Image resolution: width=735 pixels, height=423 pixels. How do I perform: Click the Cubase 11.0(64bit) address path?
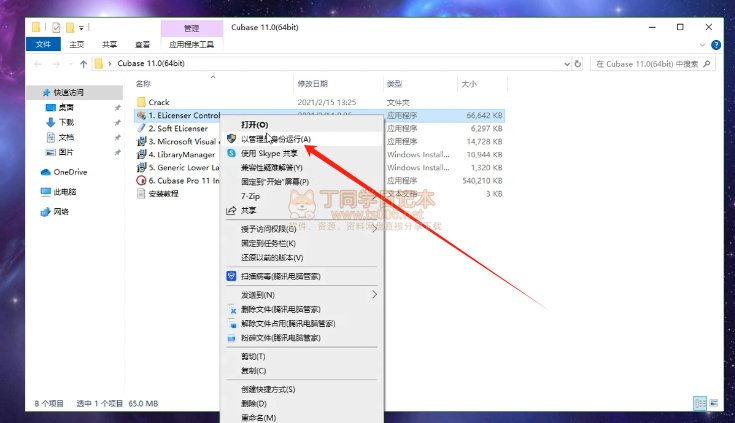coord(151,63)
